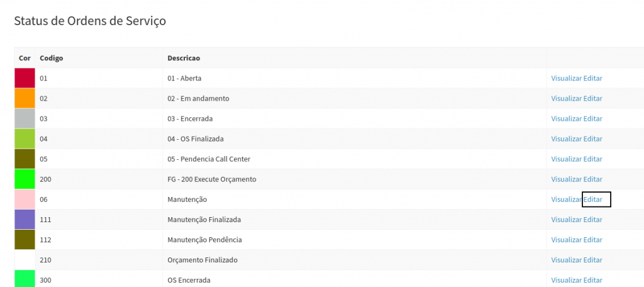Screen dimensions: 644x287
Task: Click the Cor column header
Action: click(x=25, y=59)
